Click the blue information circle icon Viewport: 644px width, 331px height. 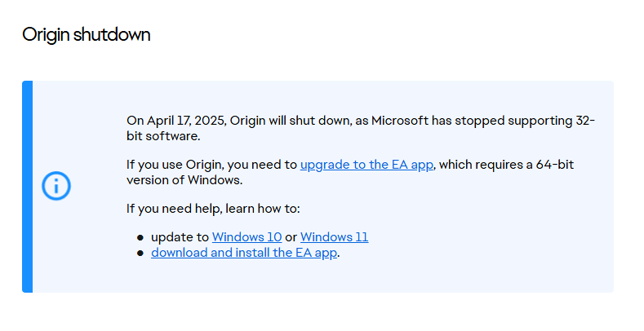pyautogui.click(x=56, y=186)
